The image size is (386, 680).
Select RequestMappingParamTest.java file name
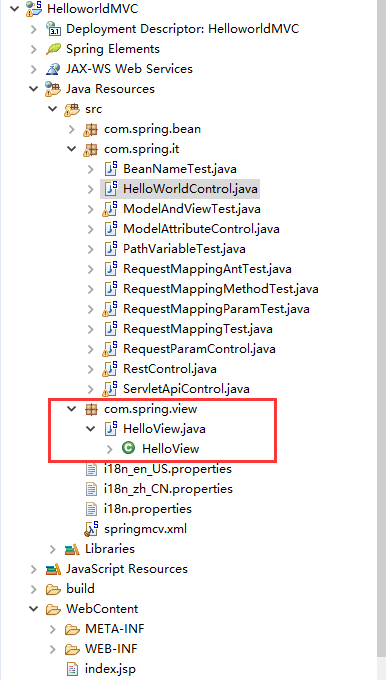click(x=216, y=309)
